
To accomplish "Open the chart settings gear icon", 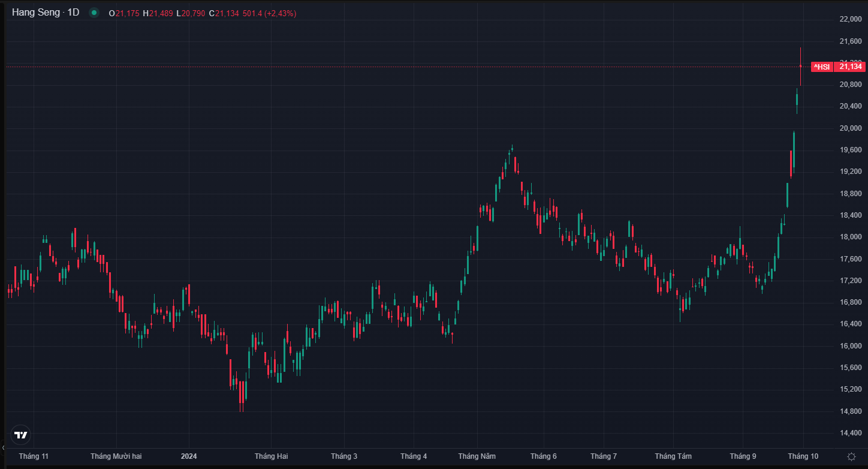I will [x=851, y=456].
